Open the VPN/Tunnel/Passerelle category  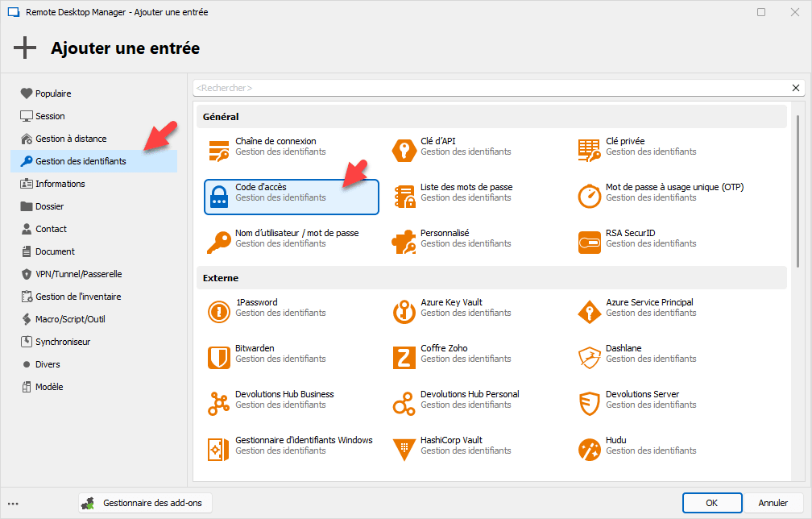78,274
